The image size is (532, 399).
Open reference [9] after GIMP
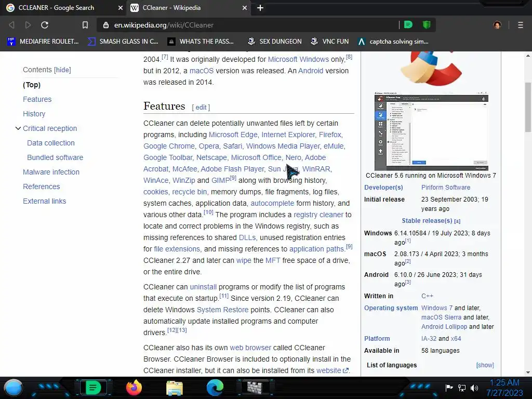(x=233, y=178)
